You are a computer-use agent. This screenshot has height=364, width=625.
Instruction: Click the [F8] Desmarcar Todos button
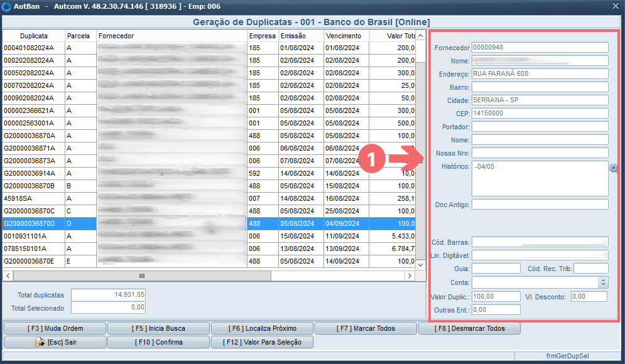[x=470, y=329]
